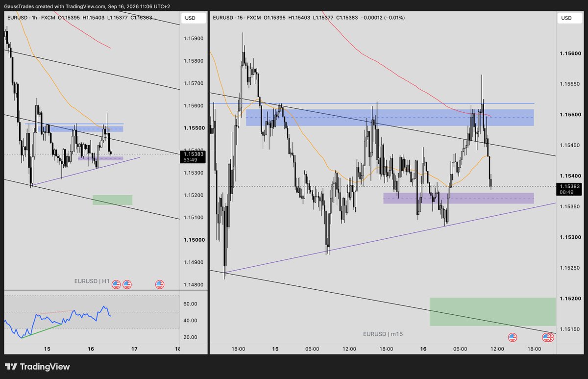Open US flag event near 12:00 on m15 chart
588x379 pixels.
coord(513,337)
